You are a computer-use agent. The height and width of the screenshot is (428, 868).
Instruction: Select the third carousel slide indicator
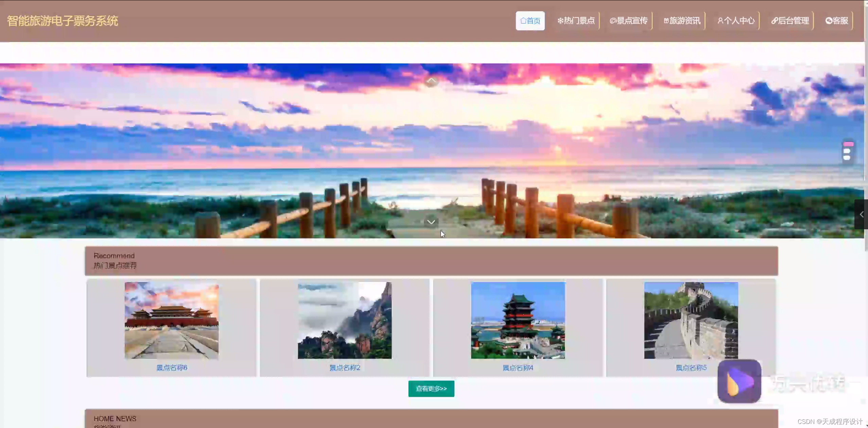848,158
